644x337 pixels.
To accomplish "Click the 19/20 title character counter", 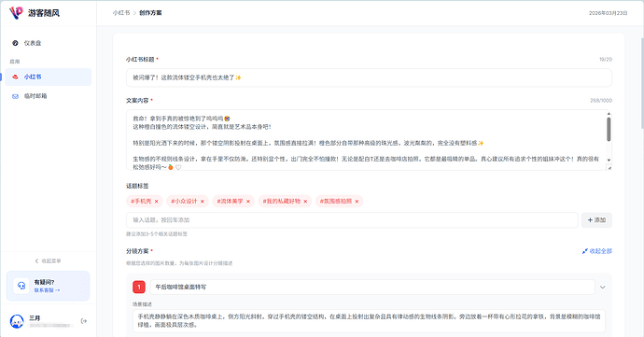I will [606, 60].
